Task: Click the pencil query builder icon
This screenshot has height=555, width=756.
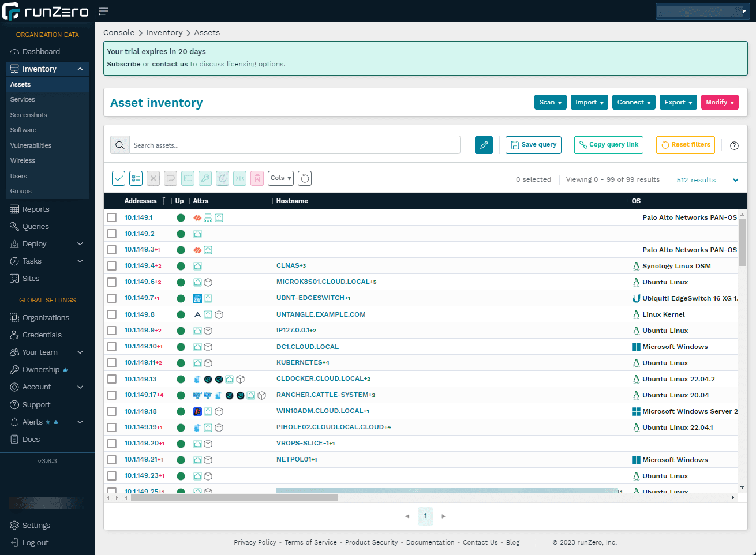Action: tap(484, 145)
